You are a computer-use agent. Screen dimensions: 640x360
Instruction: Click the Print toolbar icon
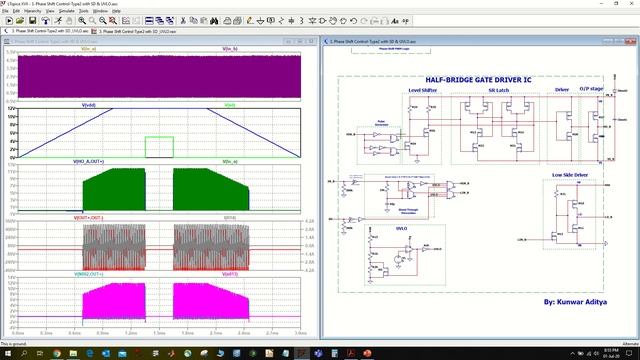coord(238,21)
